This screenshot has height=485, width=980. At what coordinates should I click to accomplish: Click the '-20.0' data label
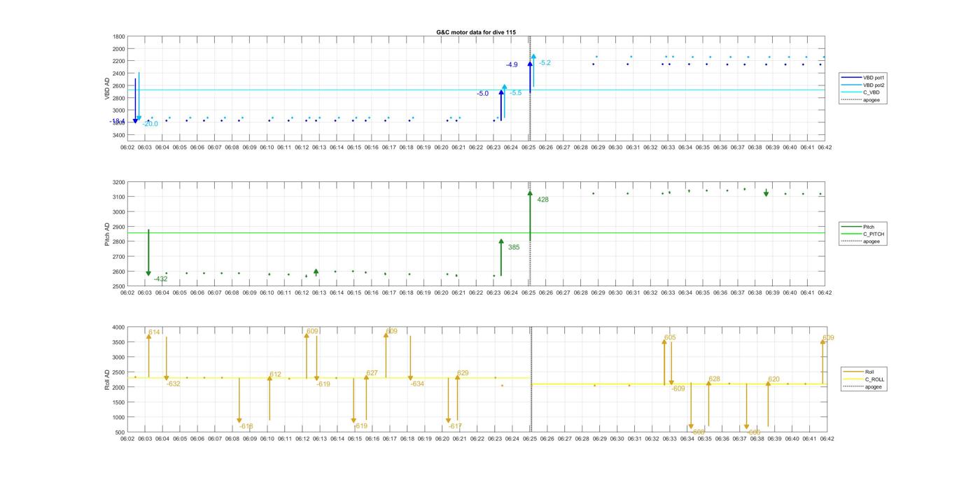[150, 124]
